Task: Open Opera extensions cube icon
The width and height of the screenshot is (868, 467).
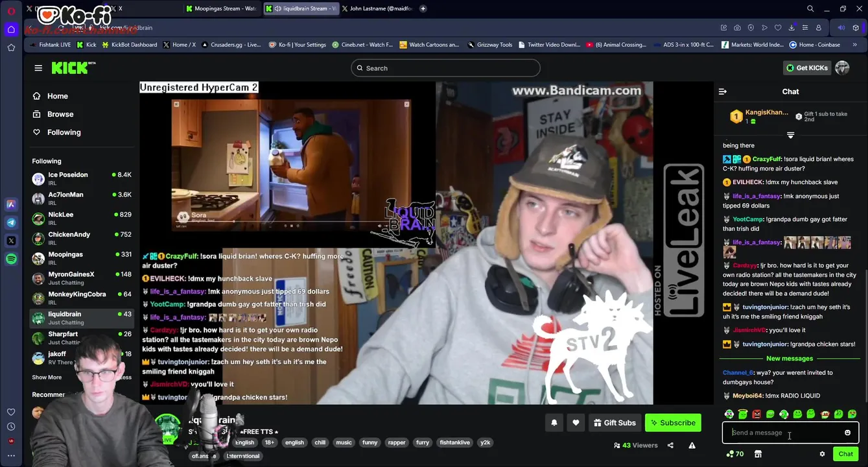Action: tap(856, 28)
